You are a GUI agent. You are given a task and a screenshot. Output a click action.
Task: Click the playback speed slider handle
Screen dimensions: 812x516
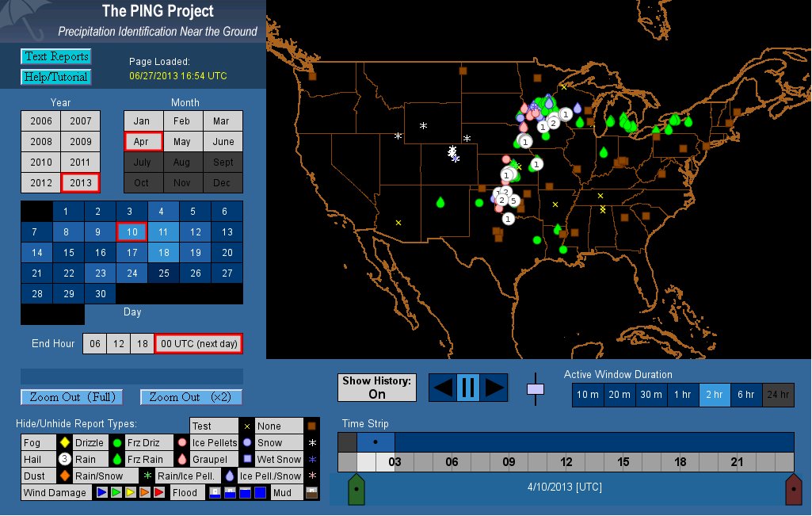(x=536, y=389)
